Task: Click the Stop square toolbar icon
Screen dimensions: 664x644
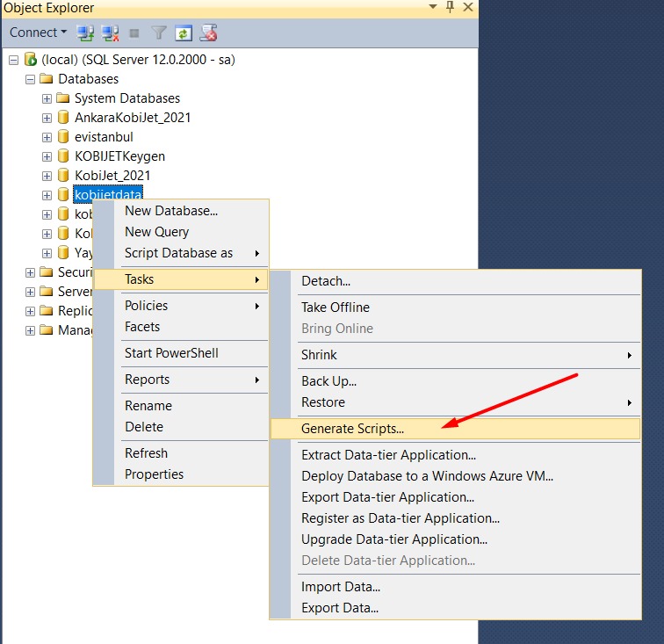Action: tap(134, 33)
